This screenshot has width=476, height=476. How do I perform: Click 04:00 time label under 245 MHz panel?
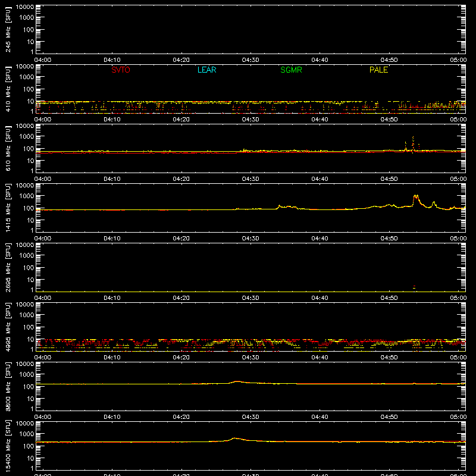pos(43,60)
